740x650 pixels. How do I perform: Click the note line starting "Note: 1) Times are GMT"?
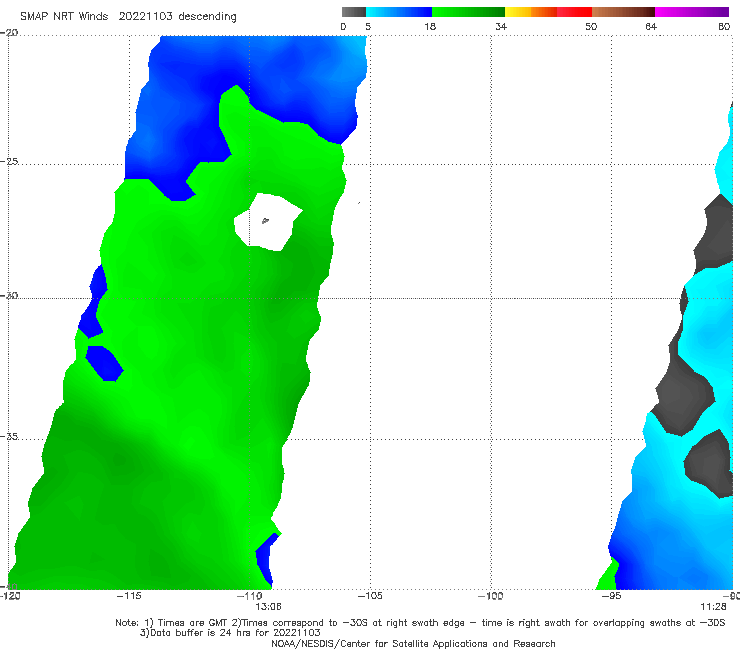coord(420,623)
